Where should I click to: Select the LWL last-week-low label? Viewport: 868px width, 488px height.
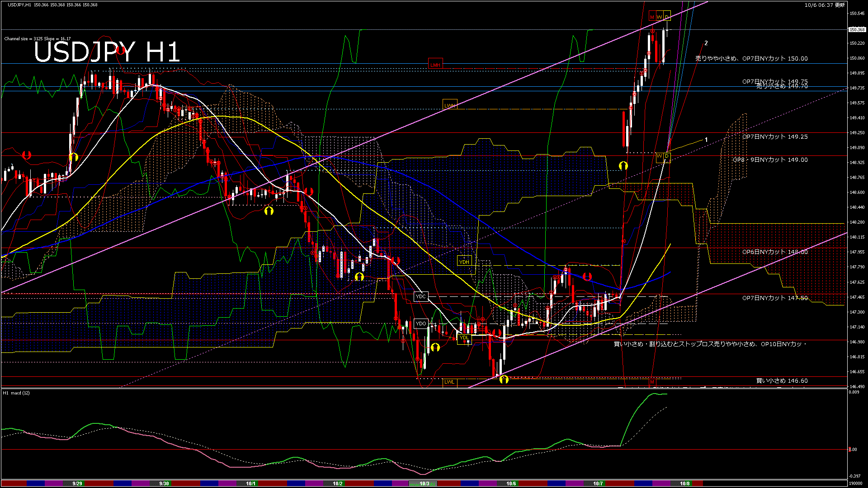449,382
